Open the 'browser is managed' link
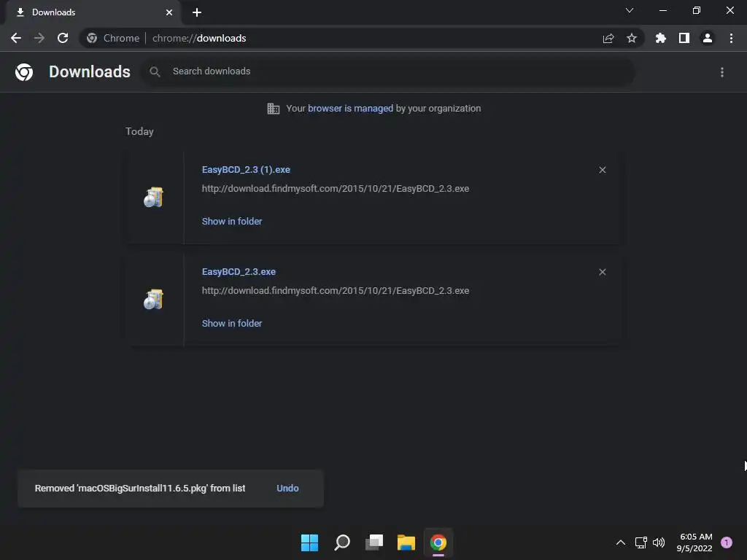Image resolution: width=747 pixels, height=560 pixels. [x=351, y=108]
